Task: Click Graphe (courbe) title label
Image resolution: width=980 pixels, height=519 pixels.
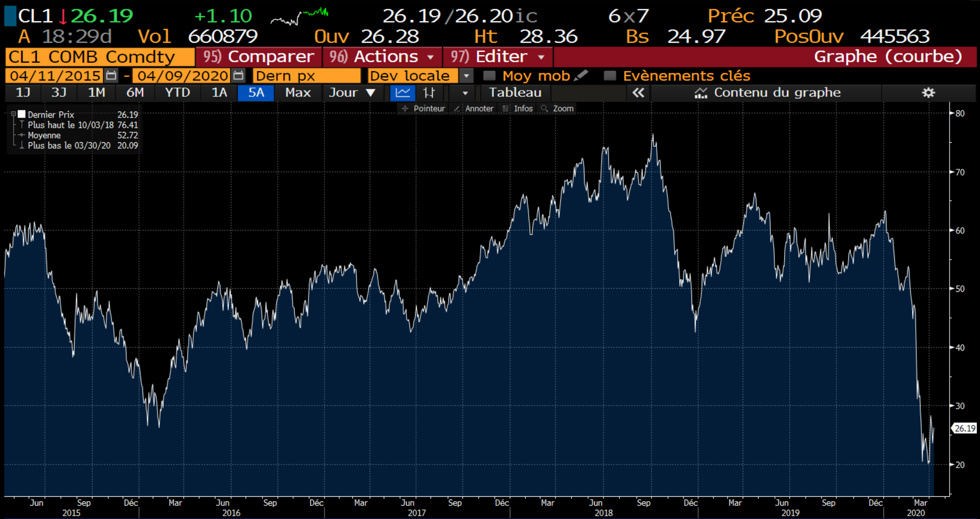Action: (x=888, y=57)
